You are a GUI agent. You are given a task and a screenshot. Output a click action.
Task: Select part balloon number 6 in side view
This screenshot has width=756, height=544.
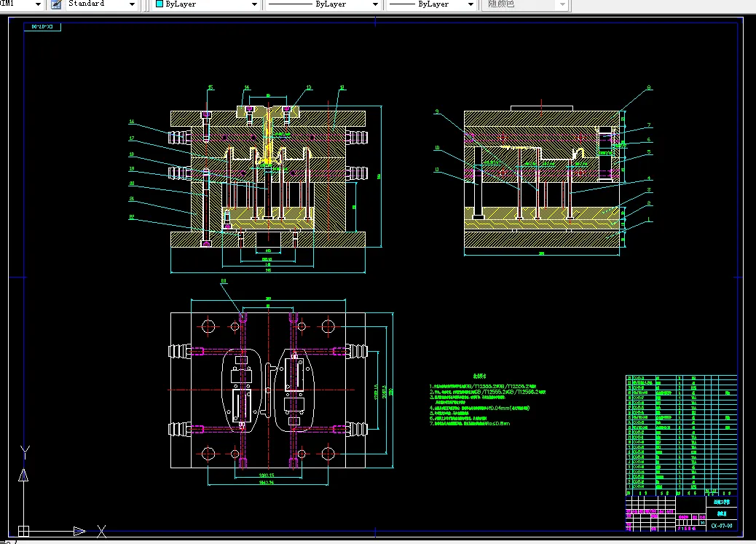(649, 139)
